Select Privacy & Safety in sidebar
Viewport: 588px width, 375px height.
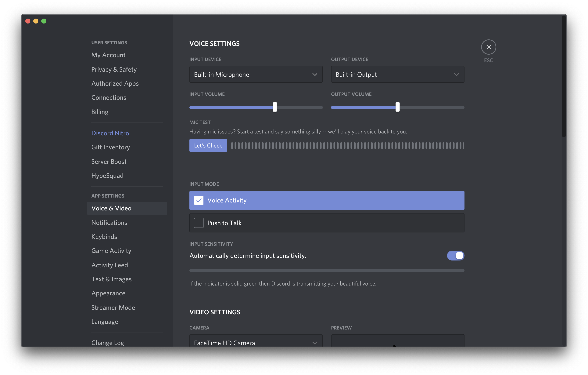(x=114, y=69)
